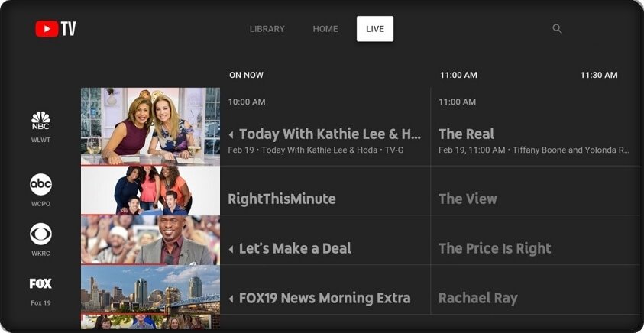Viewport: 644px width, 333px height.
Task: Select the LIVE tab
Action: pos(375,29)
